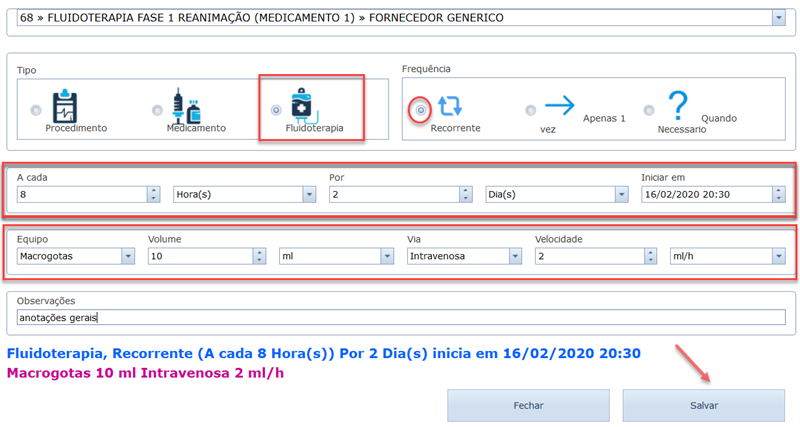The width and height of the screenshot is (800, 427).
Task: Click the Medicamento syringe icon
Action: click(186, 106)
